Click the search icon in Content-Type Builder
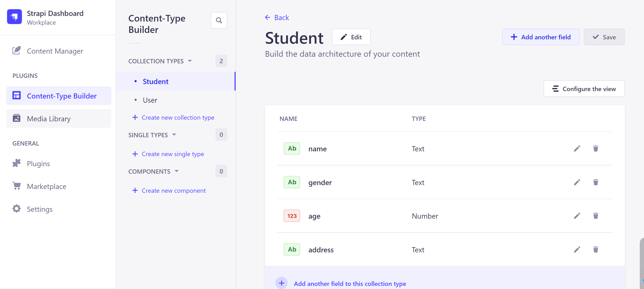This screenshot has height=289, width=644. pos(219,20)
